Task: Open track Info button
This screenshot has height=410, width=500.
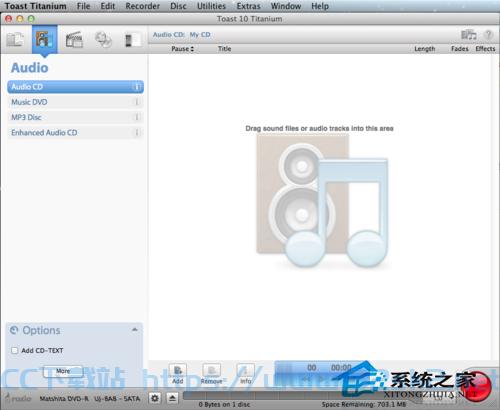Action: pyautogui.click(x=246, y=374)
